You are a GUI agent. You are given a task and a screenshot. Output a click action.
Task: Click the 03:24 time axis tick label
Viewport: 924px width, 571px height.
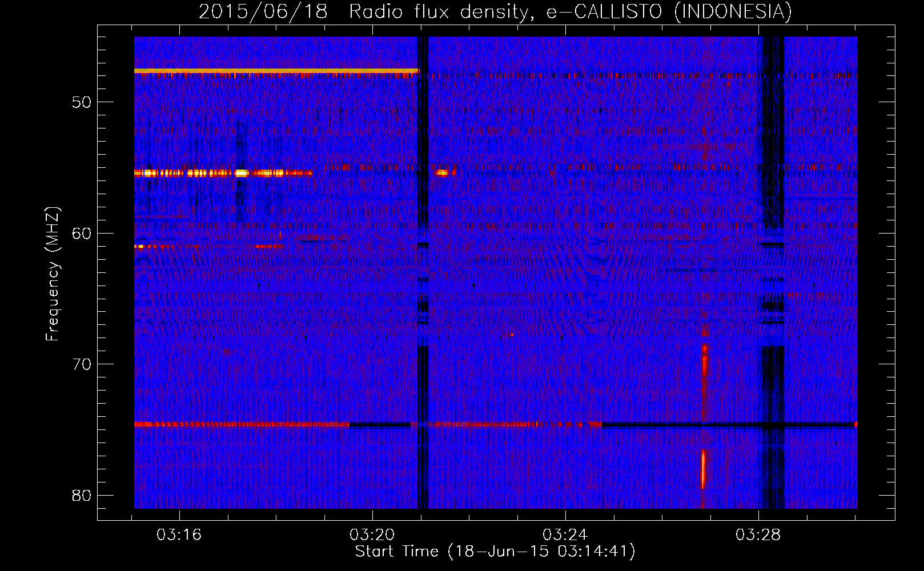(565, 534)
